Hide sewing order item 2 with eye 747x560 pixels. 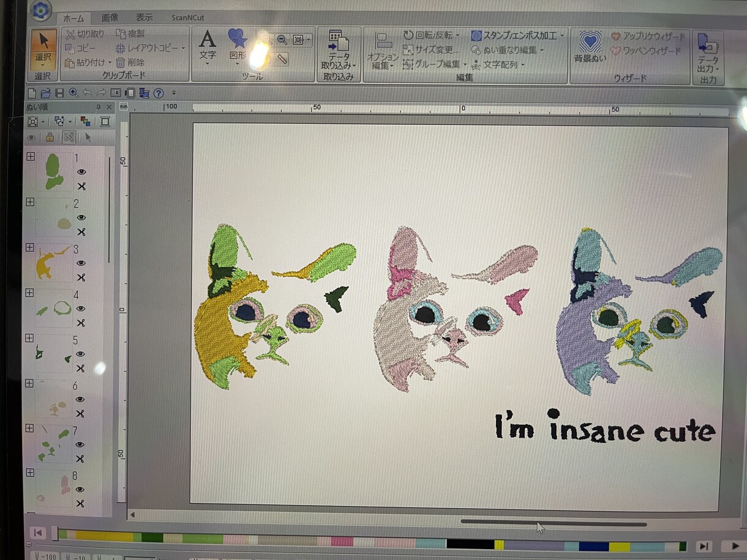tap(81, 217)
